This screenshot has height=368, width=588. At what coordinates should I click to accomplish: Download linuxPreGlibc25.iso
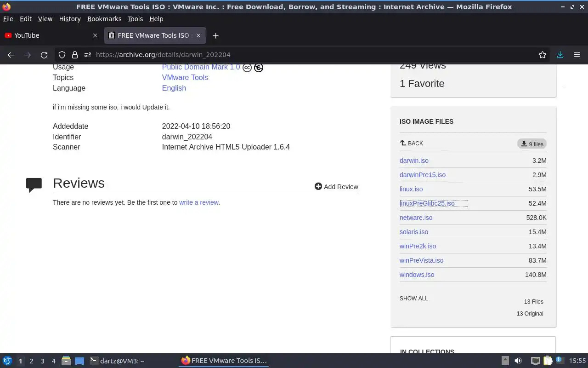(427, 203)
